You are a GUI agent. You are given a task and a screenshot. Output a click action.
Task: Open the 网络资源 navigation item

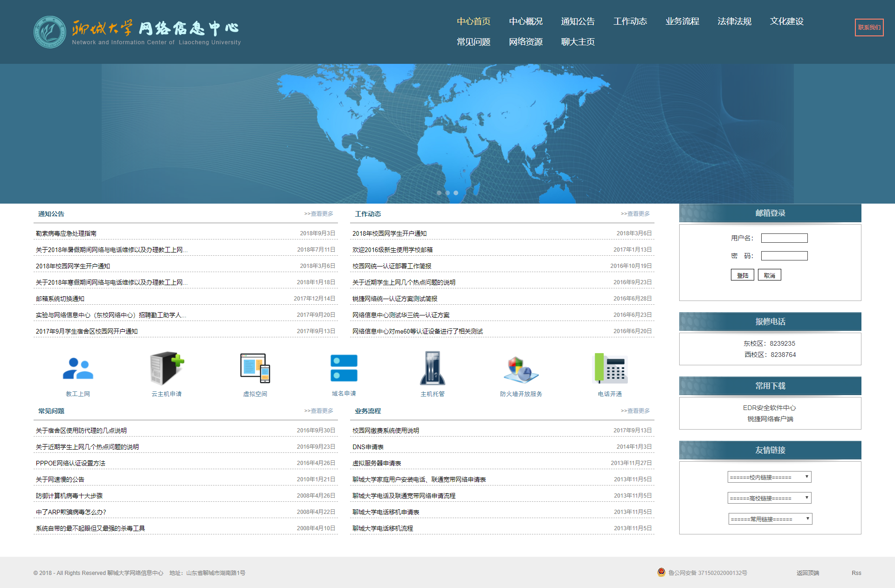(525, 42)
